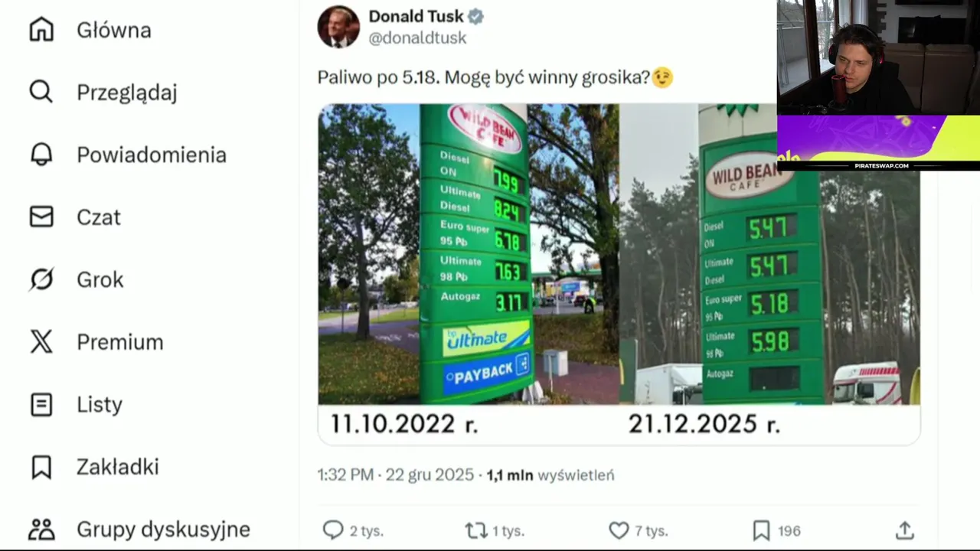
Task: Click the Premium X logo icon
Action: 41,341
